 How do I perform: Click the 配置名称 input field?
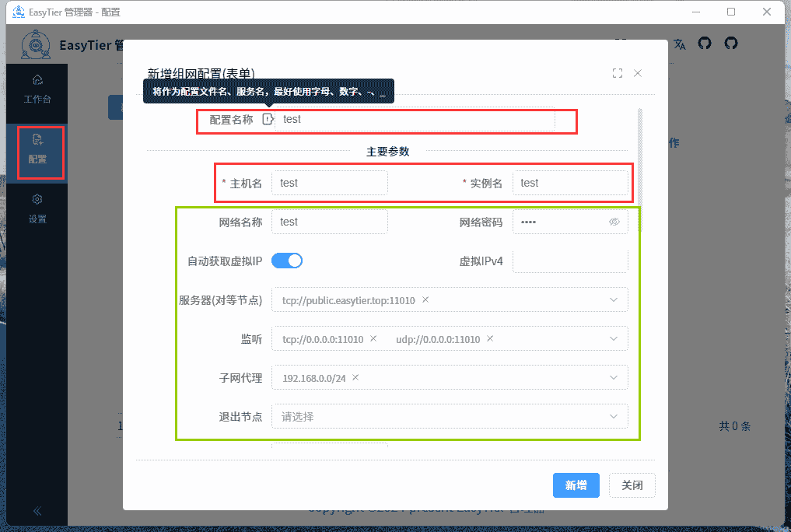(420, 119)
